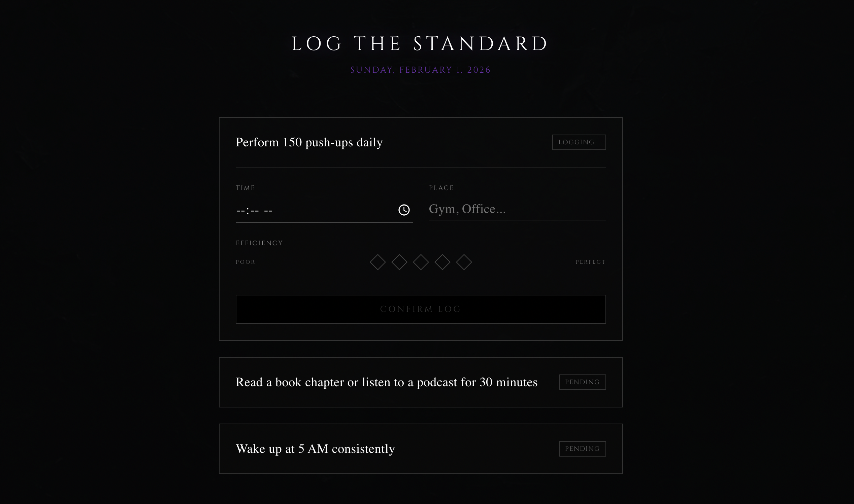This screenshot has height=504, width=854.
Task: Click the hours segment of the Time field
Action: [240, 211]
